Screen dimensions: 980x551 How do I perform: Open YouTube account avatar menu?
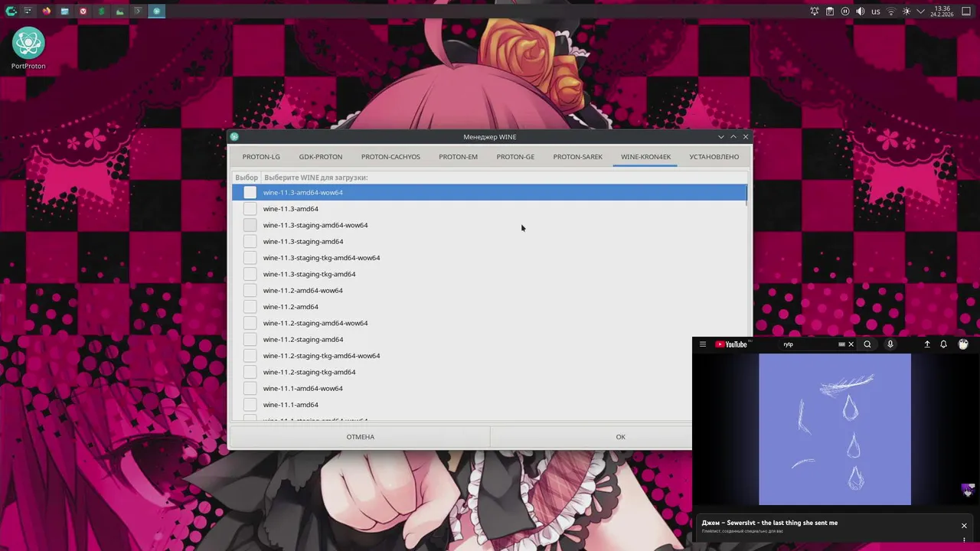click(x=963, y=344)
